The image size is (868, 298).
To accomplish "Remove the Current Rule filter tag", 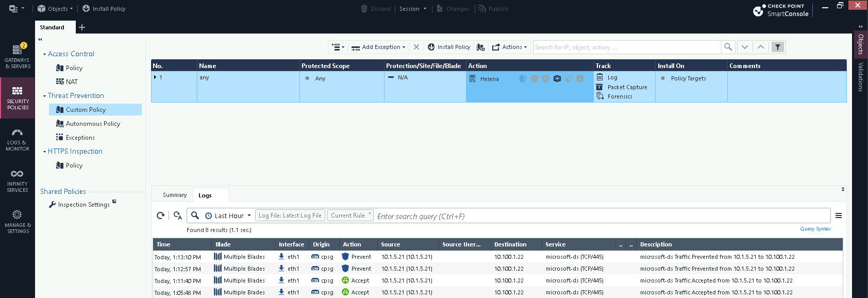I will click(370, 213).
